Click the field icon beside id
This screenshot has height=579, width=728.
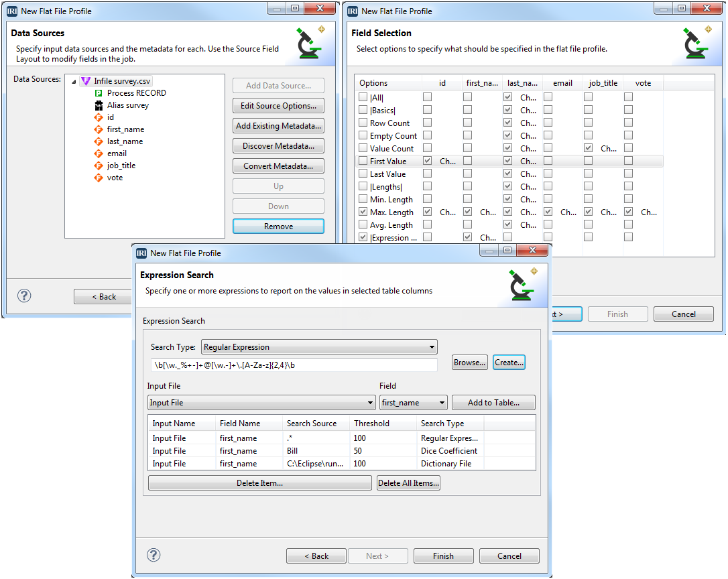pyautogui.click(x=99, y=117)
